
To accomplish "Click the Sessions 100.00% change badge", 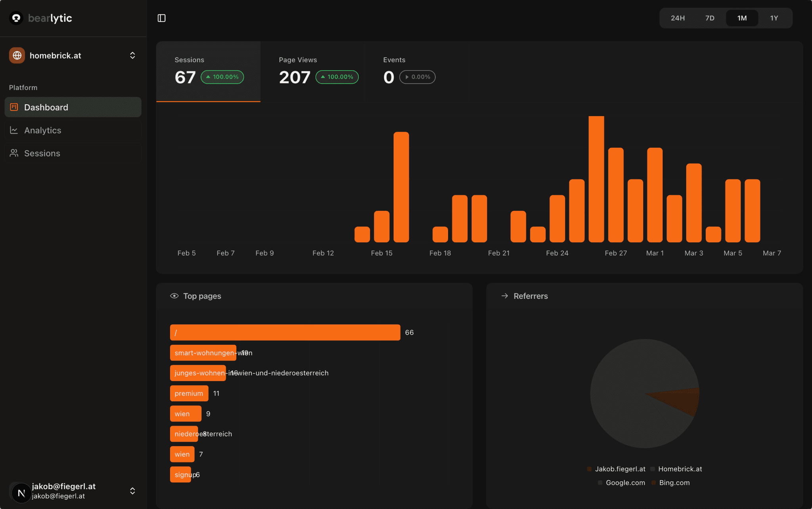I will point(222,77).
